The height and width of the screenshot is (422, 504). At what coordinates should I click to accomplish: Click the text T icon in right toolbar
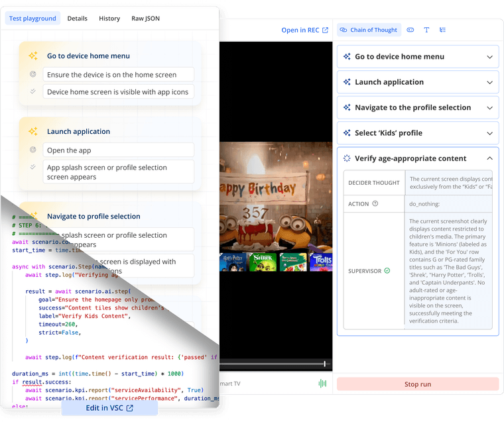pyautogui.click(x=426, y=30)
